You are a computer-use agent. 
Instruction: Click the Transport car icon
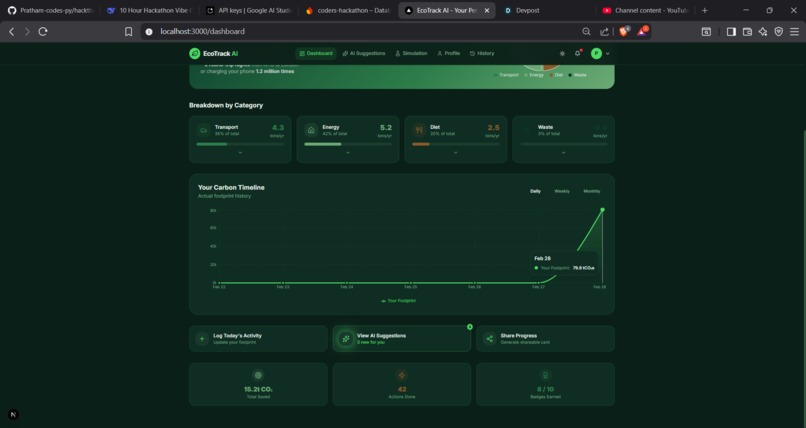[x=204, y=131]
